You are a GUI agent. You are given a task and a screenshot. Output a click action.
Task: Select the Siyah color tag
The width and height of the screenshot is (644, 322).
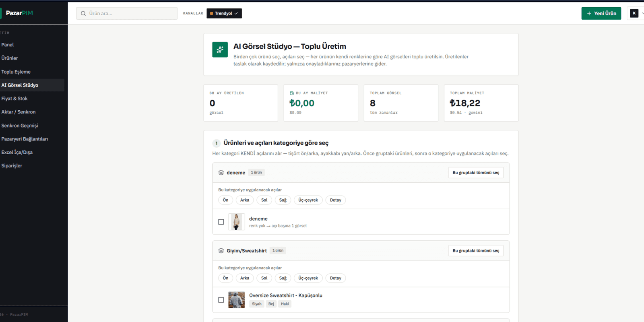256,304
